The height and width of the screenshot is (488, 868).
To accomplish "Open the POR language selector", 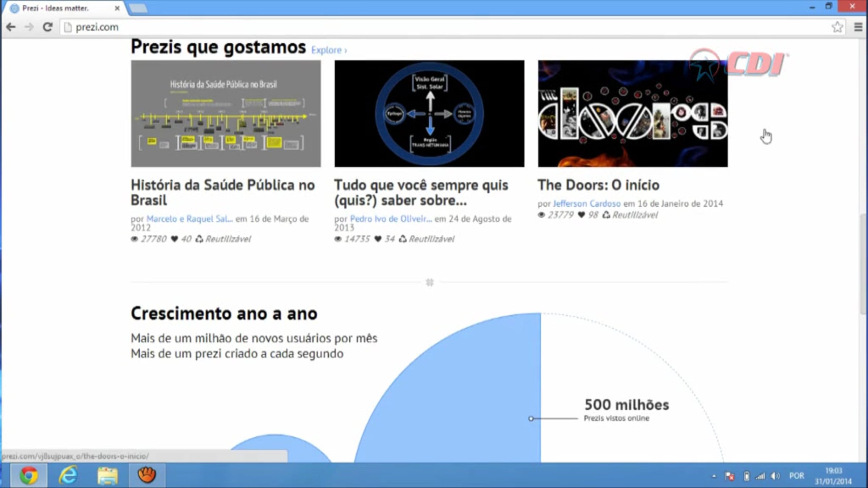I will coord(797,476).
